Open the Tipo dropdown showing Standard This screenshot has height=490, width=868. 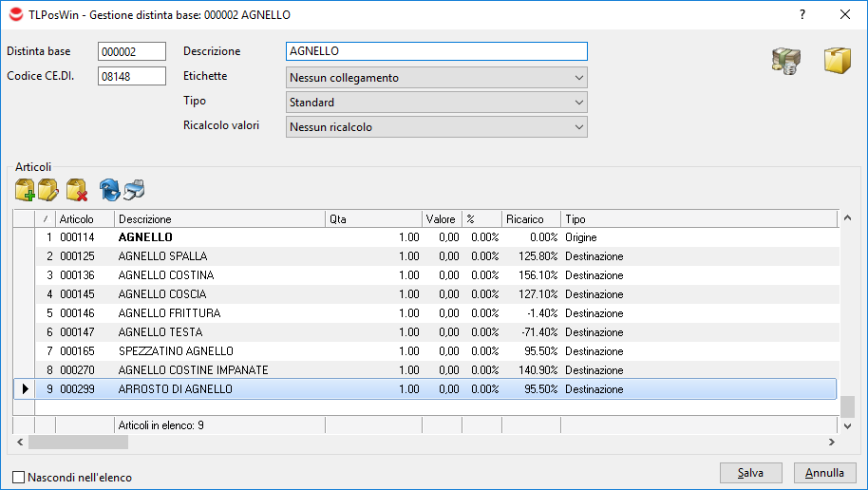[x=436, y=103]
